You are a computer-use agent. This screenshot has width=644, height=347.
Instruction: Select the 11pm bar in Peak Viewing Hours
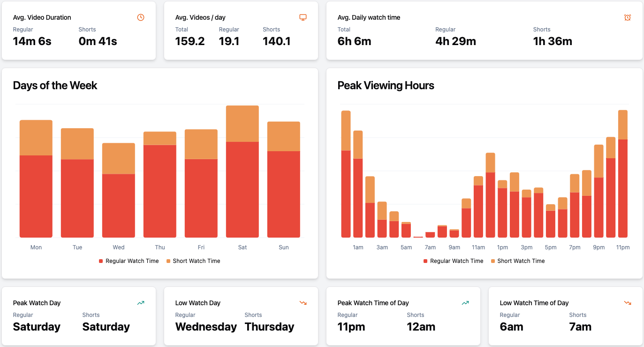(x=623, y=174)
